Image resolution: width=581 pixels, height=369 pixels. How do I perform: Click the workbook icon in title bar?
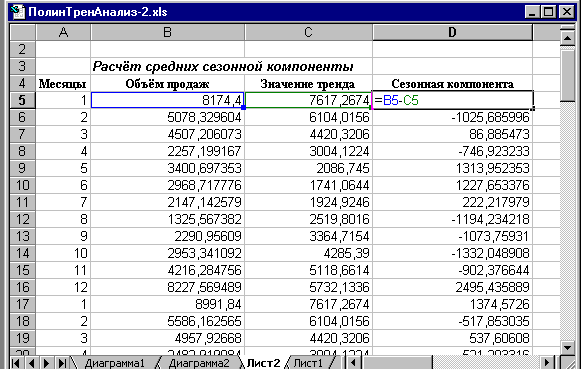[17, 11]
